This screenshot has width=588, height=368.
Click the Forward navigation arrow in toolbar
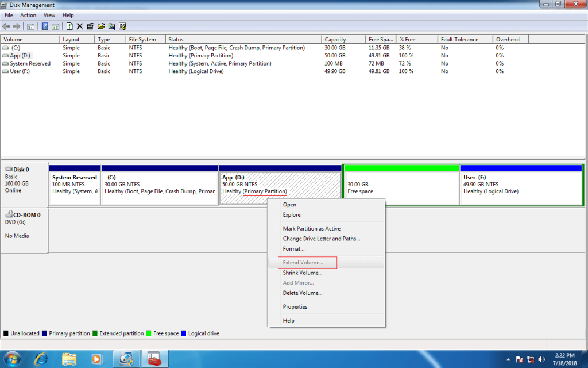16,26
